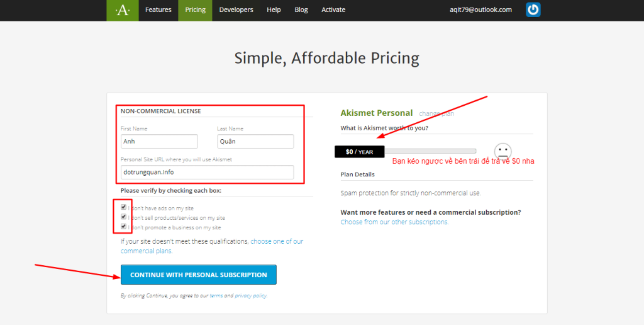This screenshot has width=644, height=325.
Task: Open the privacy policy link
Action: pyautogui.click(x=250, y=295)
